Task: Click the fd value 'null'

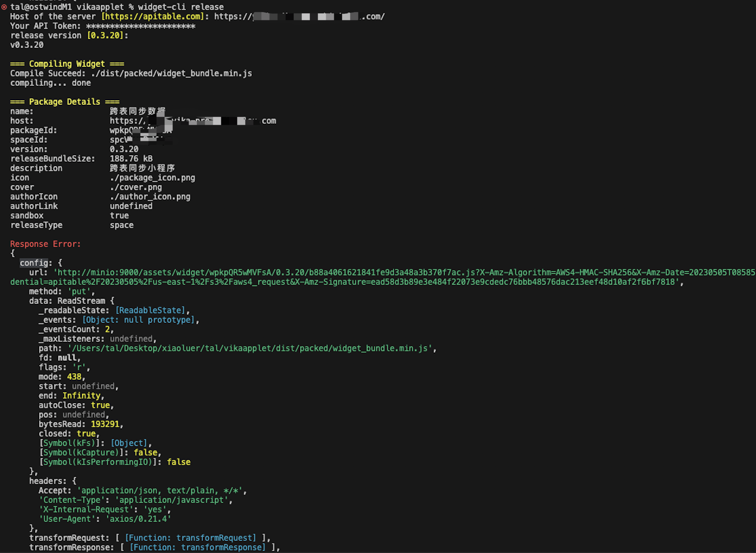Action: pos(67,358)
